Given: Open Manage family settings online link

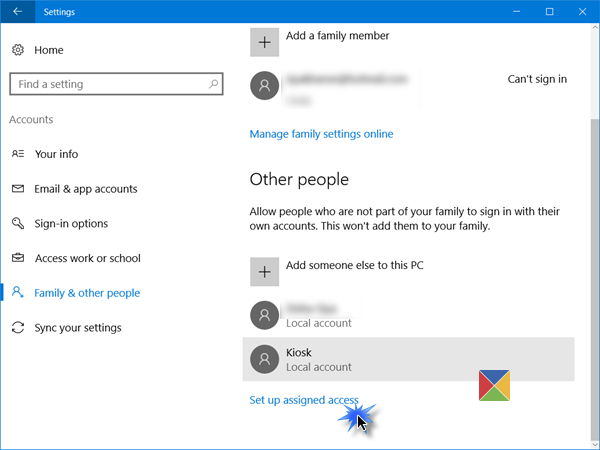Looking at the screenshot, I should click(x=321, y=134).
